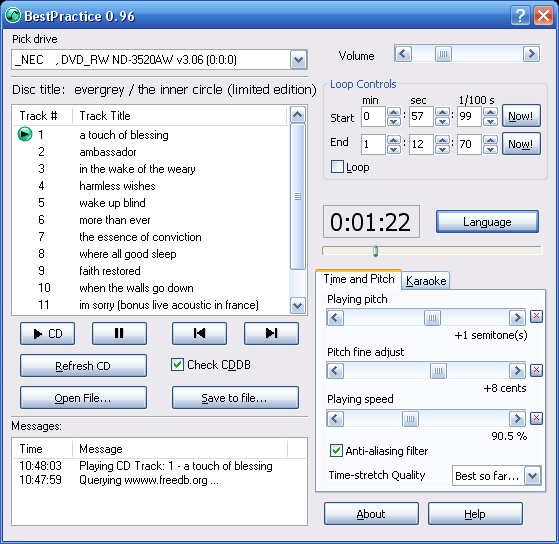This screenshot has height=544, width=559.
Task: Open the Language button
Action: click(x=487, y=222)
